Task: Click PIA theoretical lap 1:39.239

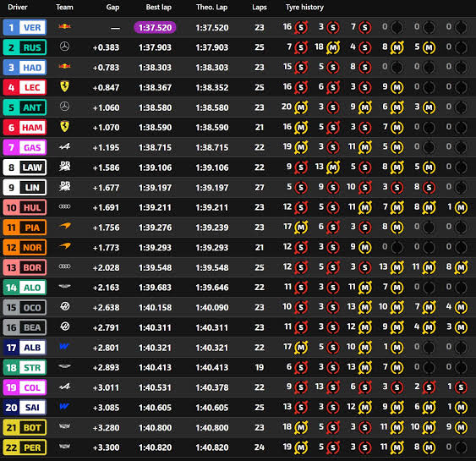Action: tap(212, 228)
